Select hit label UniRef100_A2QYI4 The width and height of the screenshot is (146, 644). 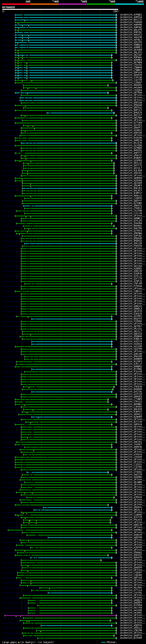[x=131, y=342]
